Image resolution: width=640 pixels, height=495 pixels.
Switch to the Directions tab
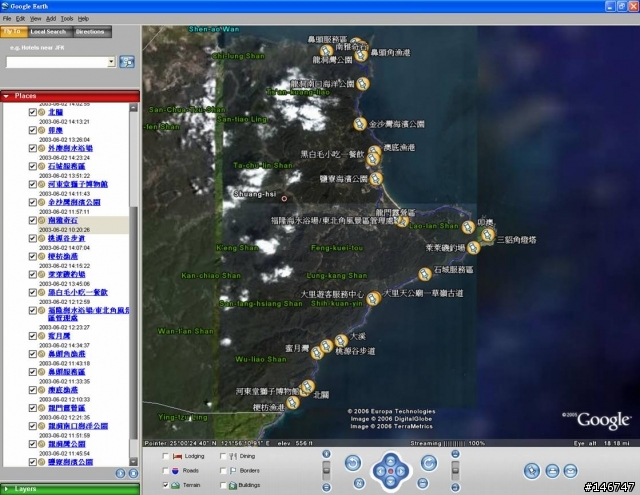(90, 32)
